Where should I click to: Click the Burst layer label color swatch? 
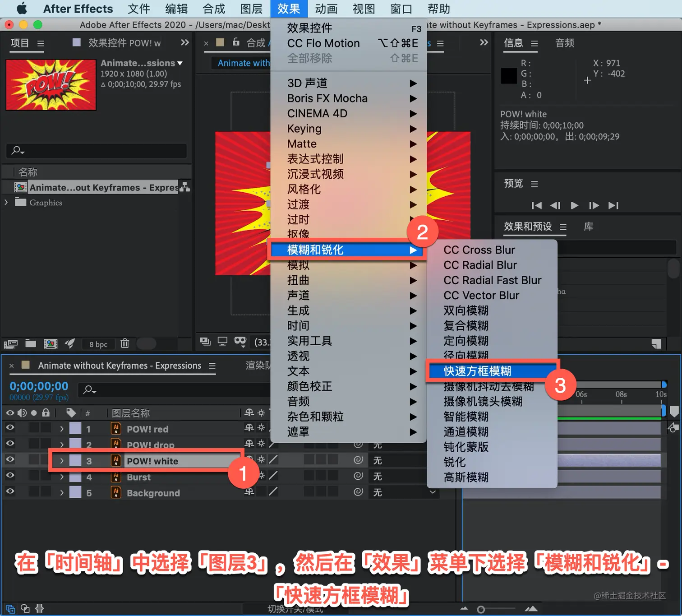pyautogui.click(x=75, y=477)
